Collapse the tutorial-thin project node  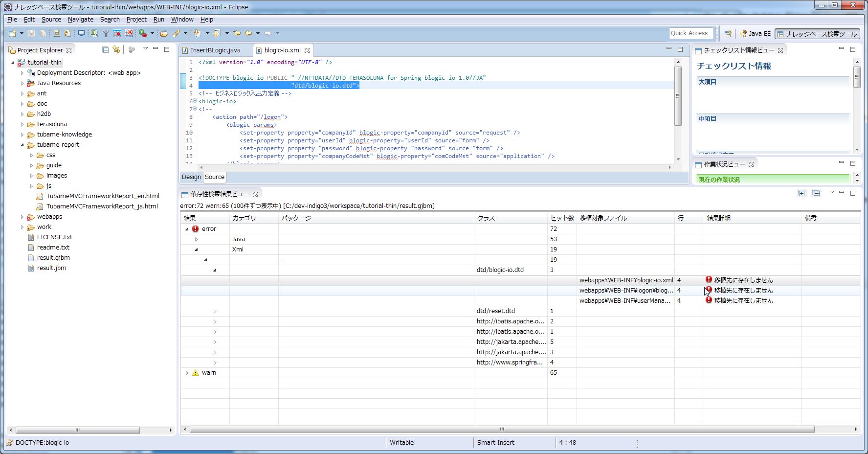(x=13, y=63)
